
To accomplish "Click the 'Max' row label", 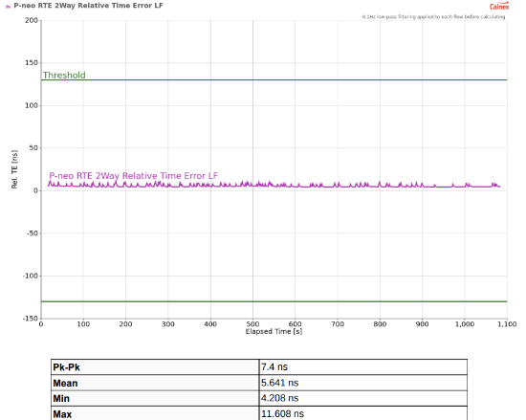I will 155,413.
